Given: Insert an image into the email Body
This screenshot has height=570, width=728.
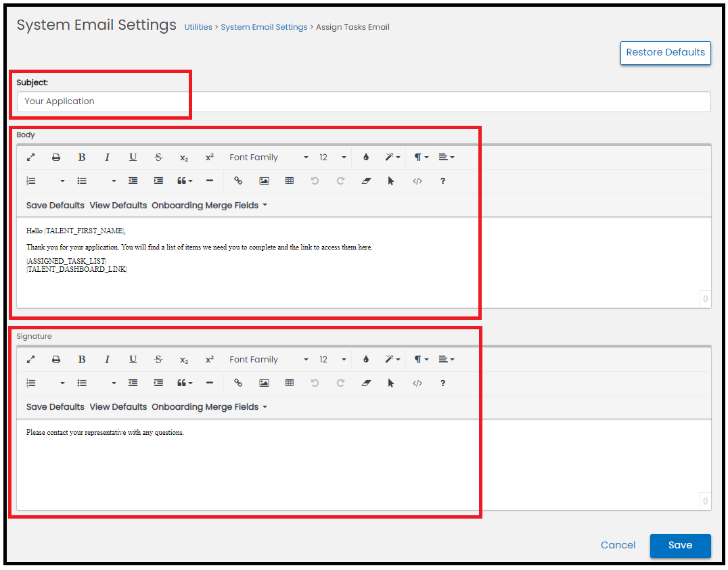Looking at the screenshot, I should pos(264,181).
